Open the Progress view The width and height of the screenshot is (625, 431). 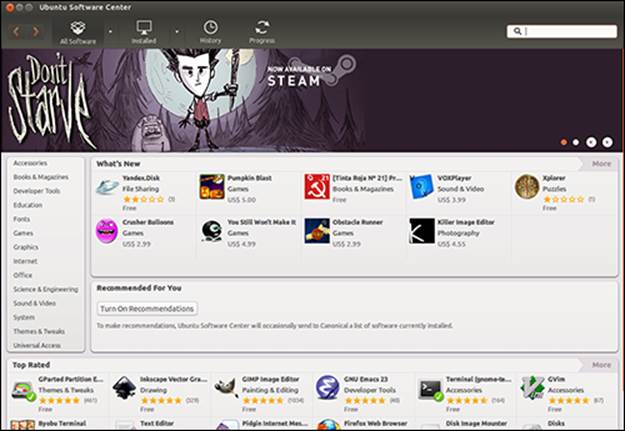262,32
